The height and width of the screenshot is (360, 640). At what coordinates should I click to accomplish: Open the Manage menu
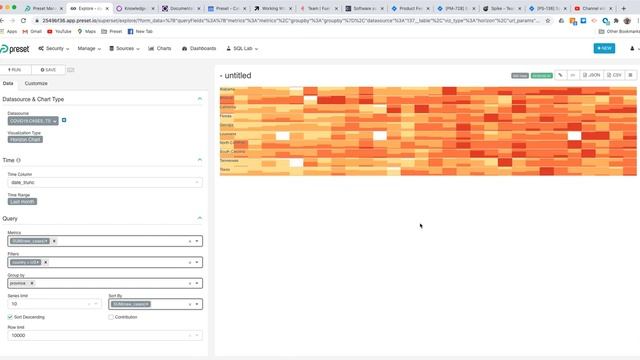89,49
